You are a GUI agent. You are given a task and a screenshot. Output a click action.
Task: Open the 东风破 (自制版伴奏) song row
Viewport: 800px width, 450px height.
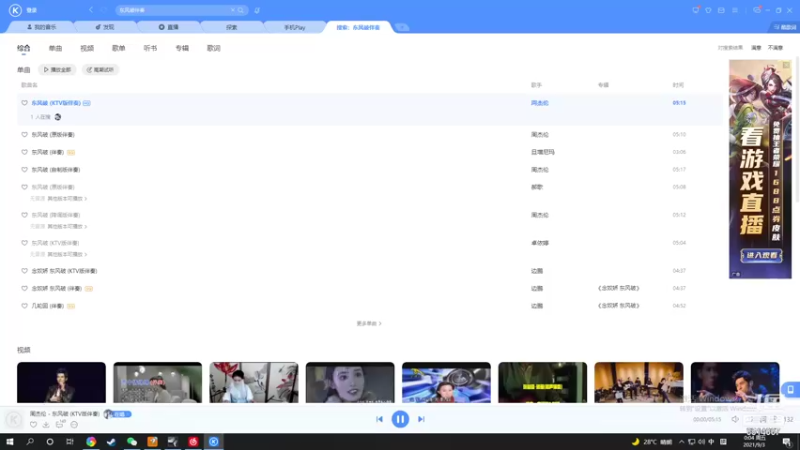tap(369, 170)
